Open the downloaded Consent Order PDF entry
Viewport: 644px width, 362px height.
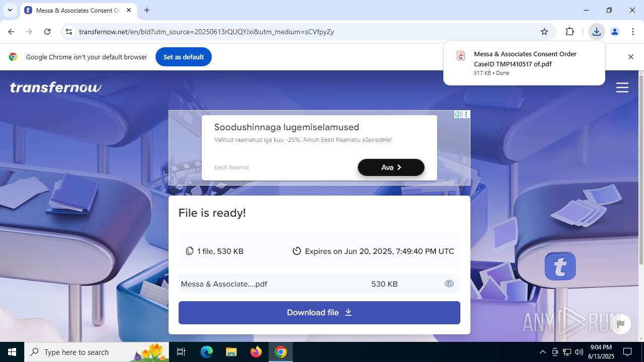click(524, 63)
